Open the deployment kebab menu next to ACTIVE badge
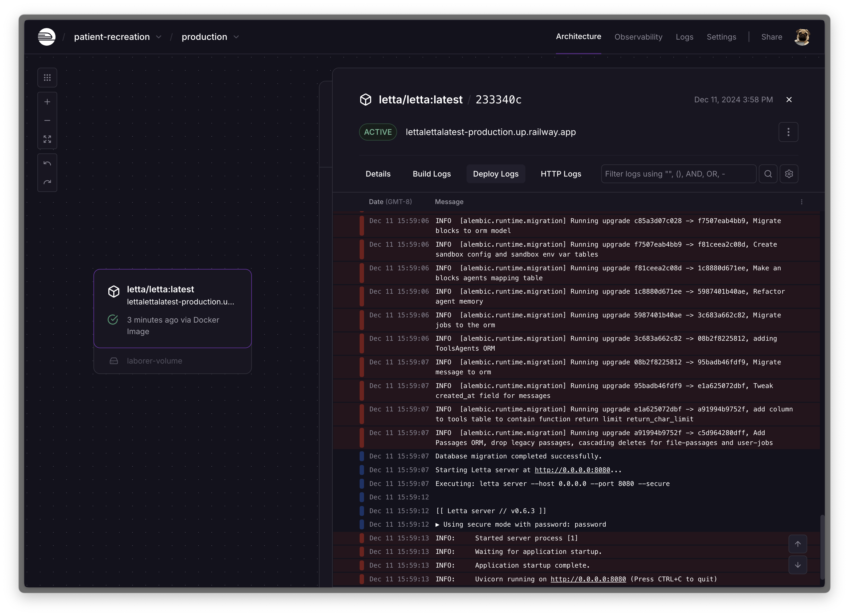The height and width of the screenshot is (616, 849). (788, 132)
